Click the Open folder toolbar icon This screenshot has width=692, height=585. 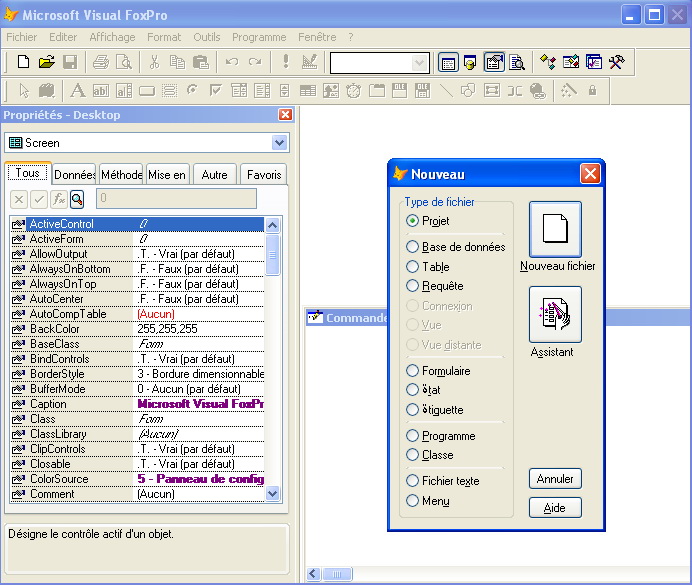(x=46, y=62)
